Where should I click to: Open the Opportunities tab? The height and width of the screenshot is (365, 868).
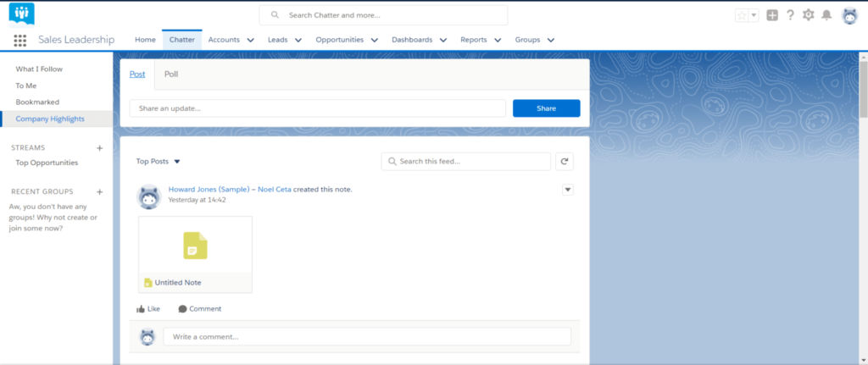339,40
